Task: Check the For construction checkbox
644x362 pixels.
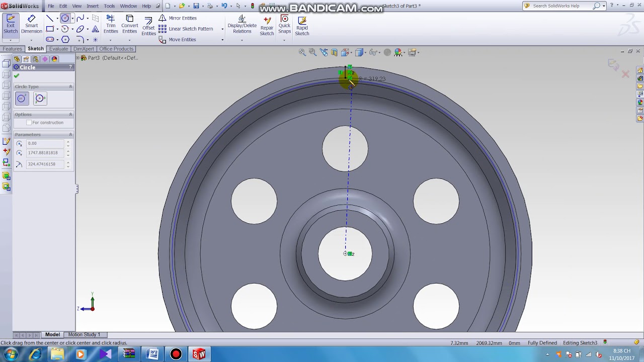Action: tap(29, 123)
